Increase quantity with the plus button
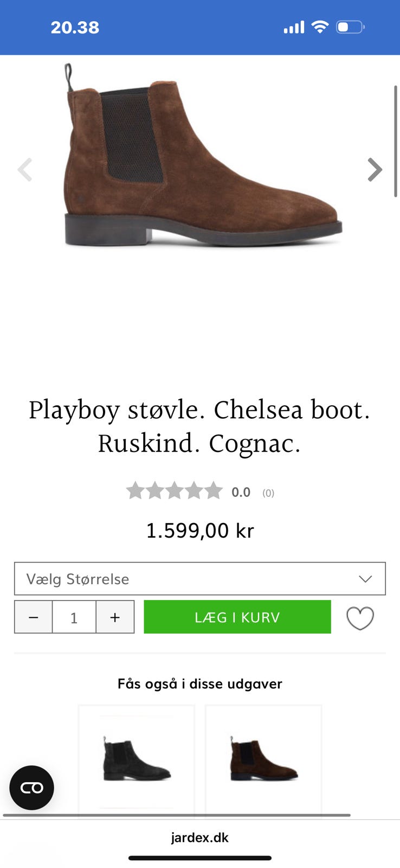 pos(115,617)
